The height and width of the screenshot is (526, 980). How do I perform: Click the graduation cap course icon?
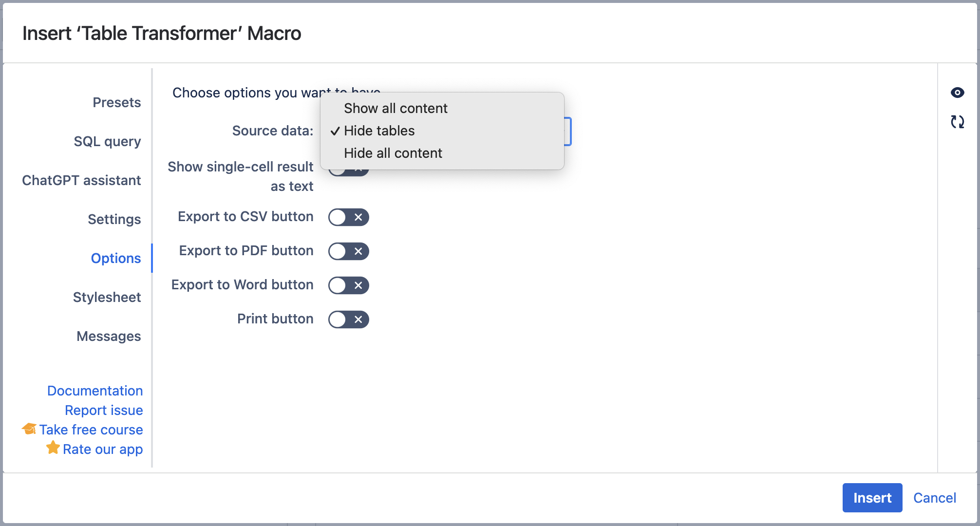[29, 429]
